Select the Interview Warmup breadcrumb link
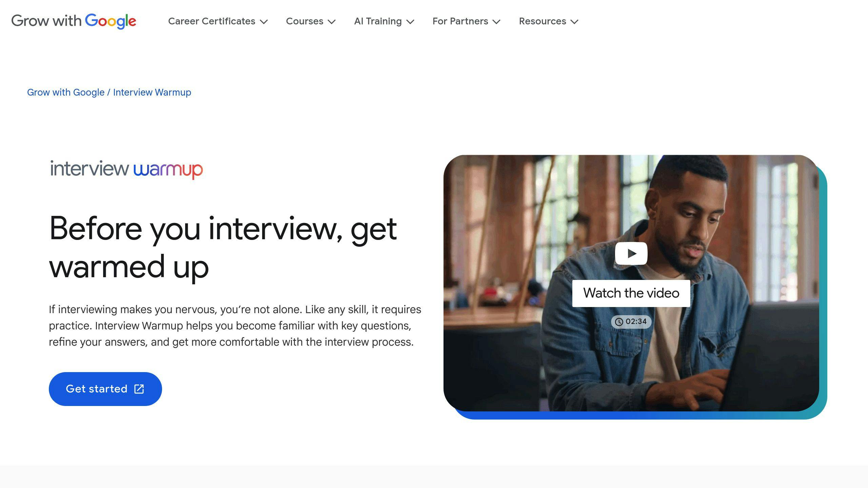This screenshot has width=868, height=488. [152, 92]
